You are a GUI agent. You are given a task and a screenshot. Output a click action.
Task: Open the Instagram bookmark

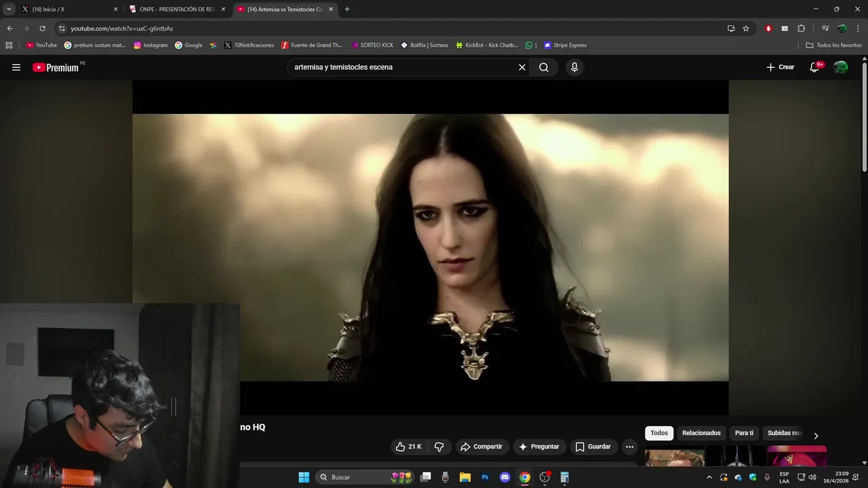point(151,45)
